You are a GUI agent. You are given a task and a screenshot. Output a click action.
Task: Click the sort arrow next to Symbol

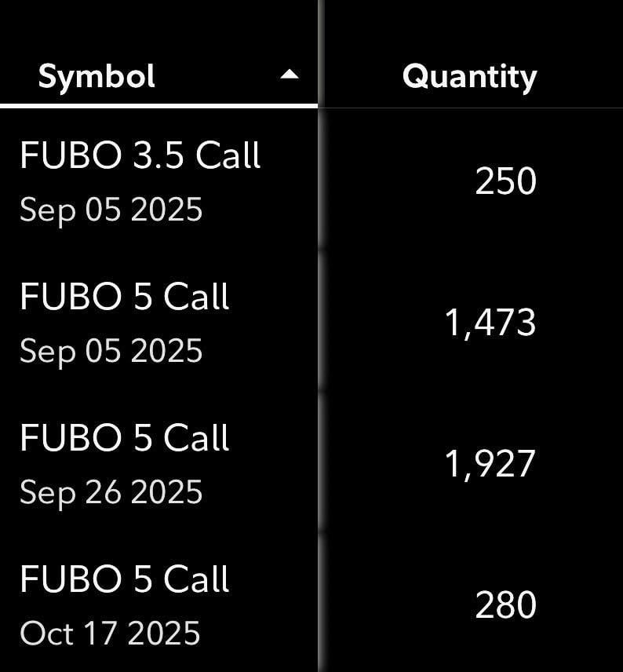pos(290,75)
